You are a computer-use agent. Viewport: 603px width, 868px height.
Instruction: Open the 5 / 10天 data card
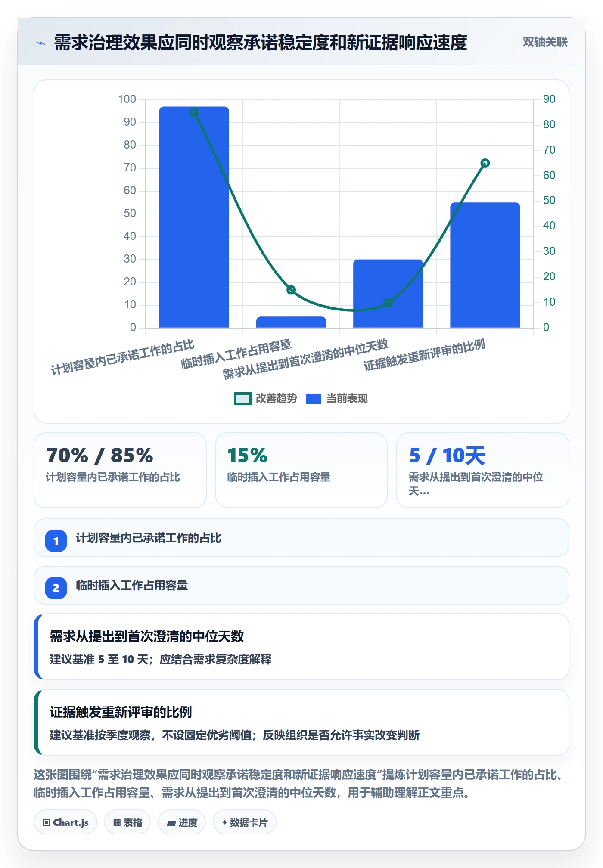click(x=483, y=470)
